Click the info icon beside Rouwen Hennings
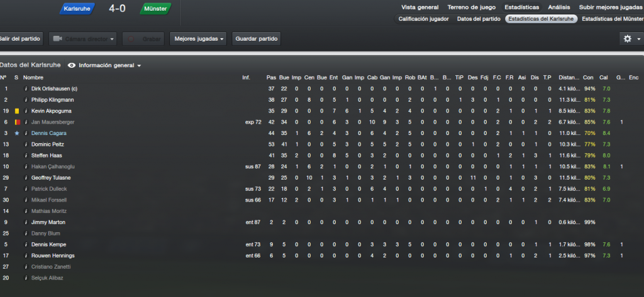The height and width of the screenshot is (297, 644). (26, 256)
